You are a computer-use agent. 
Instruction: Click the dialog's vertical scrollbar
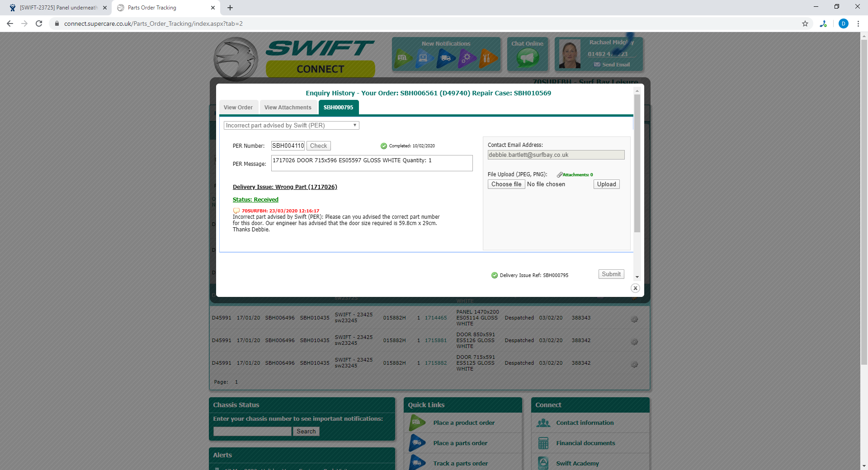(637, 163)
